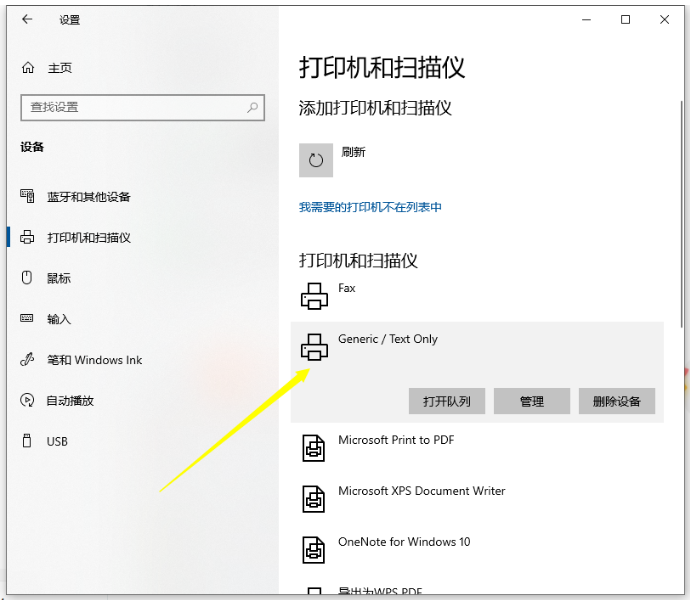Select Microsoft Print to PDF icon
The width and height of the screenshot is (690, 600).
click(x=315, y=448)
